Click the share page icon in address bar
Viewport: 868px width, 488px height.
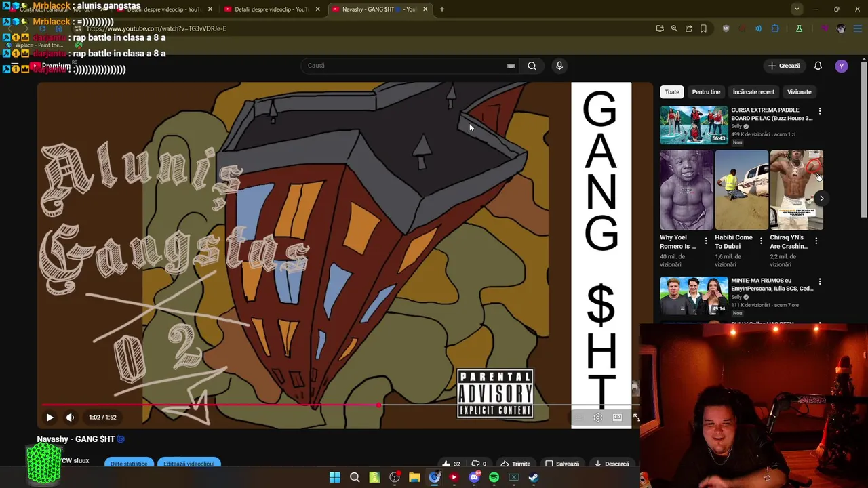[689, 28]
